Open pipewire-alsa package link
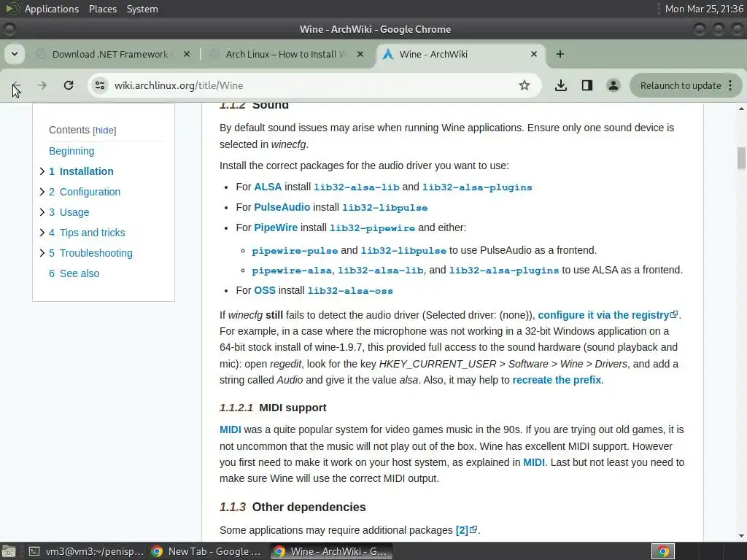Screen dimensions: 747x560 pyautogui.click(x=292, y=271)
